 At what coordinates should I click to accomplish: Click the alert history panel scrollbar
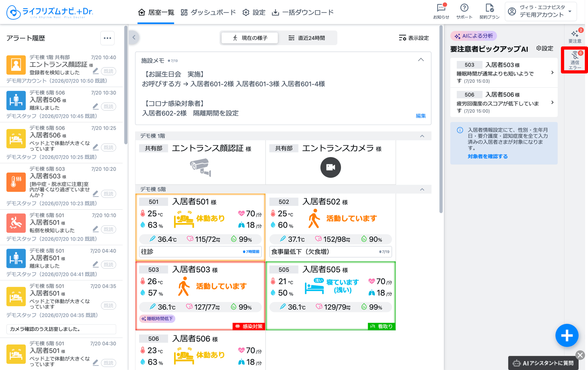tap(126, 85)
